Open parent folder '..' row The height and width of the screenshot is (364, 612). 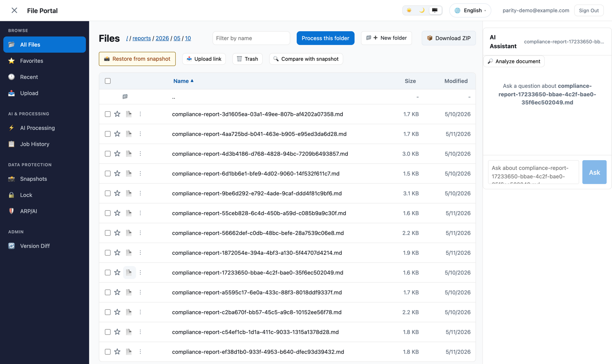(287, 97)
